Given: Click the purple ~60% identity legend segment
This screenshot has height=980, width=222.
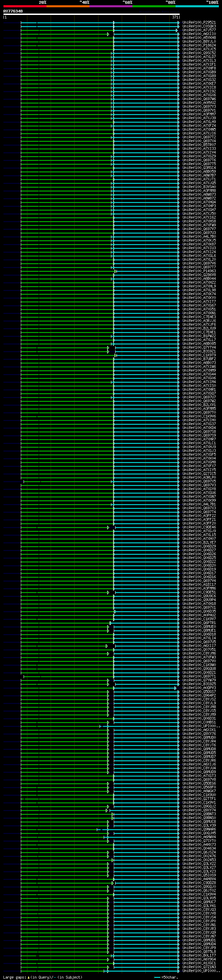Looking at the screenshot, I should (111, 6).
